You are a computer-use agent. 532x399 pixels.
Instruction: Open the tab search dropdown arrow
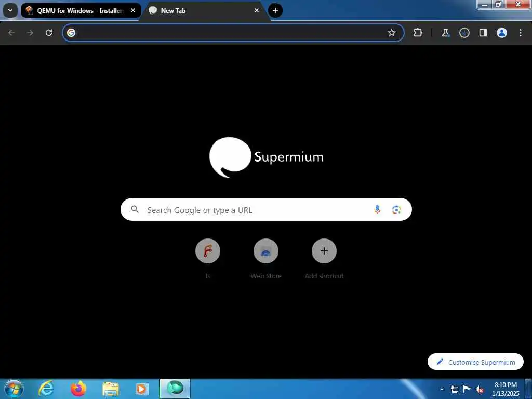[10, 10]
